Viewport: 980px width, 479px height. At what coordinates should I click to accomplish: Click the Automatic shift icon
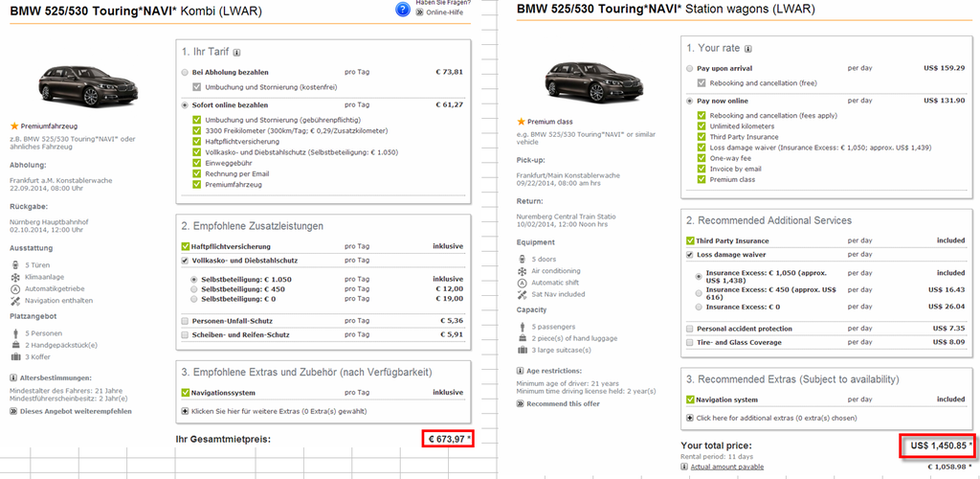[x=522, y=283]
